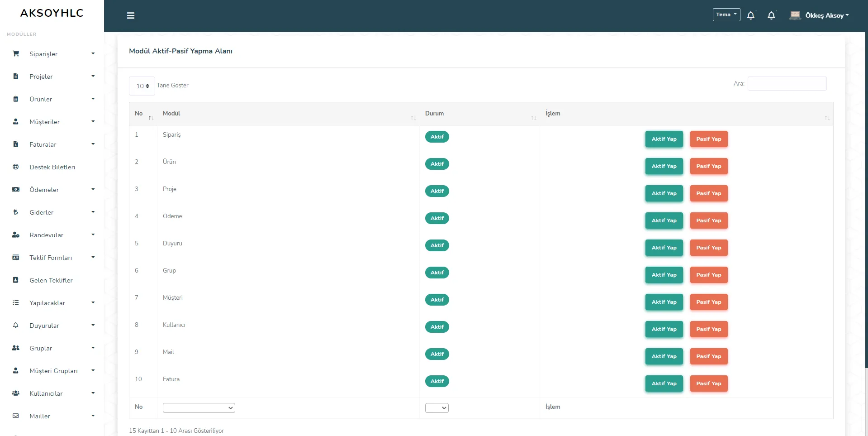Viewport: 868px width, 436px height.
Task: Click the Yapılacaklar list icon
Action: tap(16, 303)
